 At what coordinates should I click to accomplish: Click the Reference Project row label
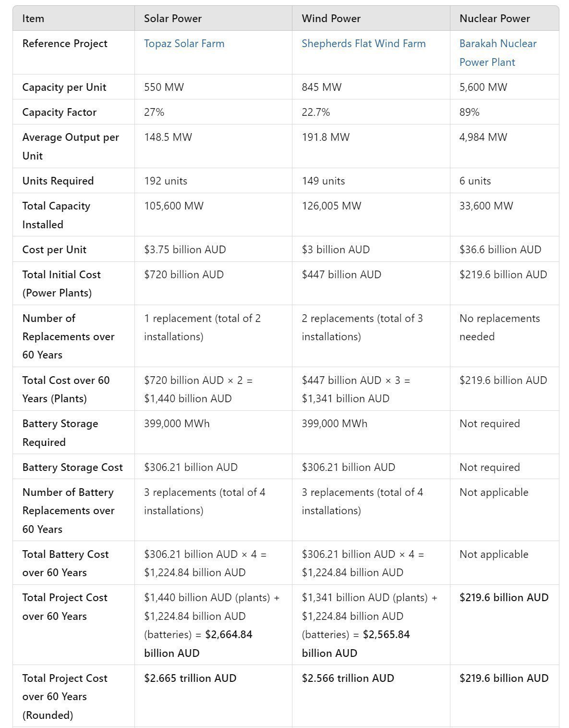65,44
